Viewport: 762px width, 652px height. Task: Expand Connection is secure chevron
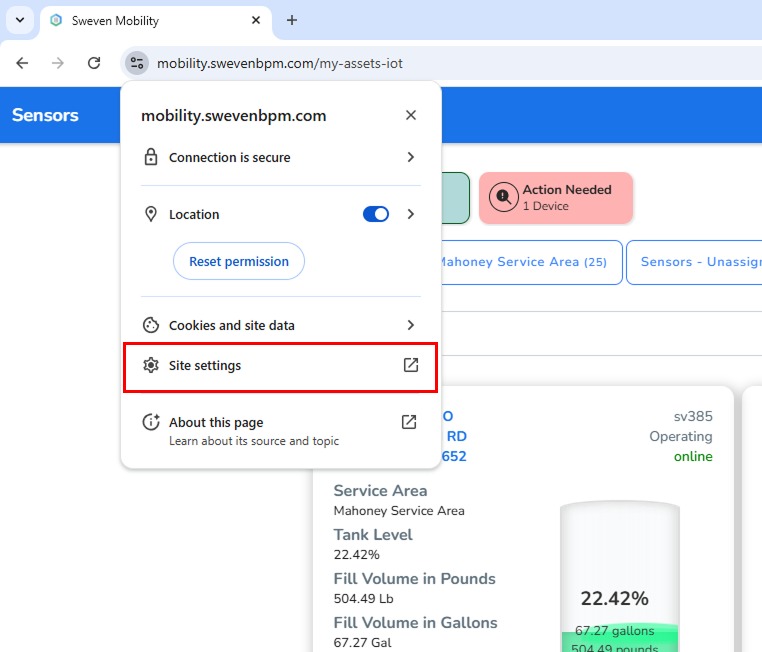pos(411,157)
